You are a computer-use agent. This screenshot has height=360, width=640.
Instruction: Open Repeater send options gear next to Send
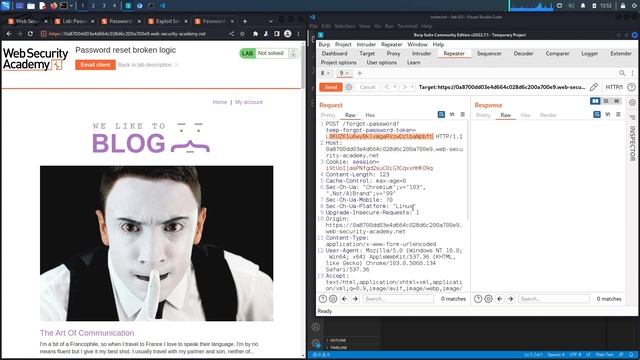tap(349, 87)
